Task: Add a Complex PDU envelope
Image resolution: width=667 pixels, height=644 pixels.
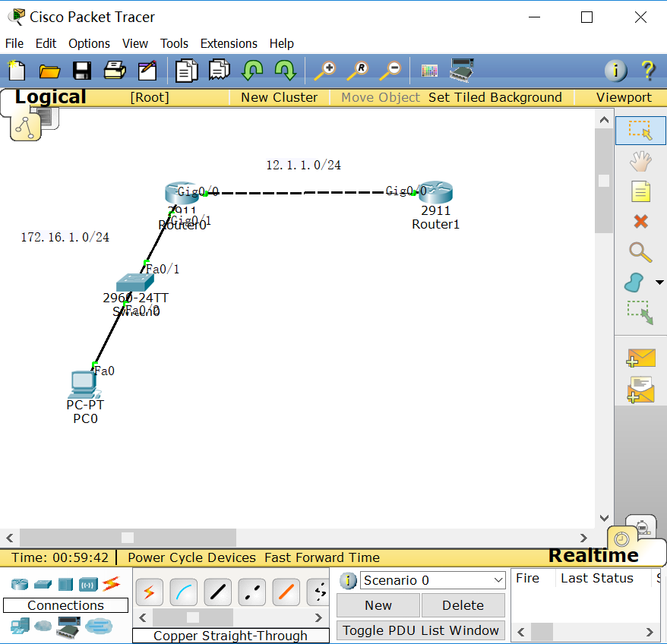Action: tap(640, 390)
